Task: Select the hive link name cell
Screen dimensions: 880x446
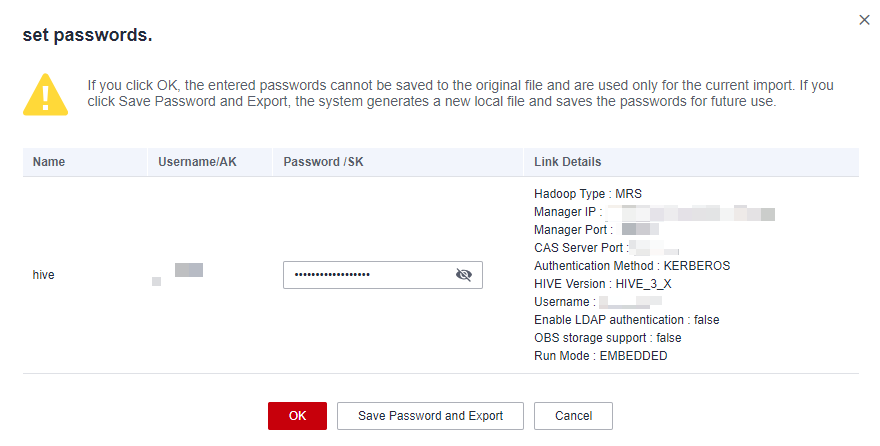Action: [43, 275]
